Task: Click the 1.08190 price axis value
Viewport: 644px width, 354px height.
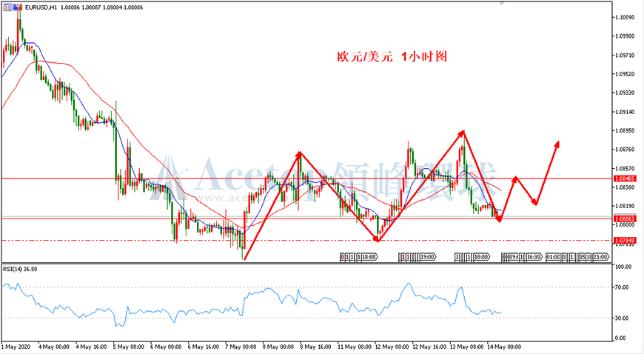Action: [624, 207]
